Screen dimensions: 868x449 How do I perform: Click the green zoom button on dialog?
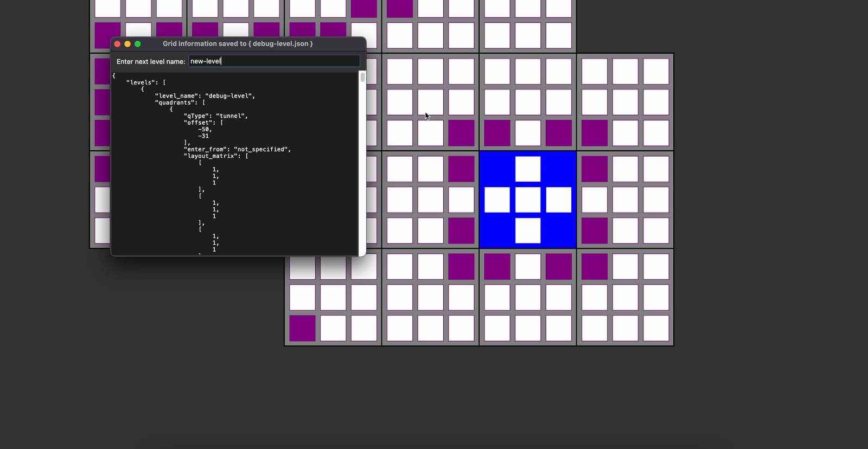pyautogui.click(x=138, y=44)
